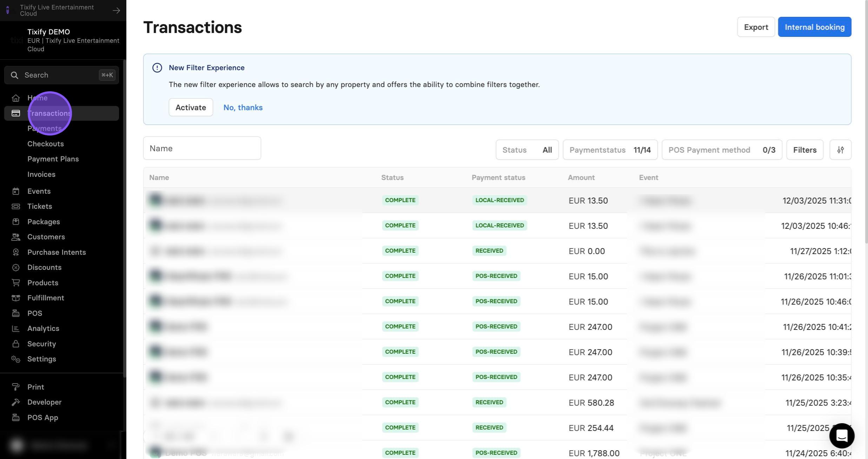Click the Packages box icon
This screenshot has width=868, height=459.
(15, 222)
